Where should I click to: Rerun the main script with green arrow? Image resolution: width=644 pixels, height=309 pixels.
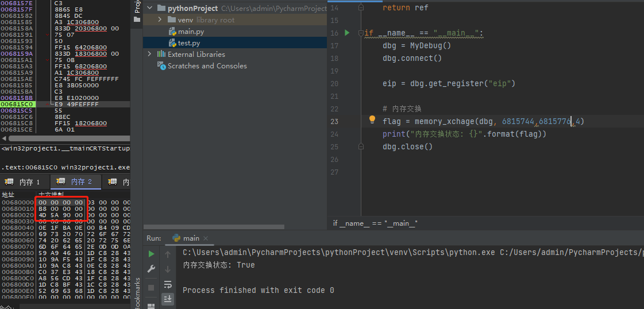(151, 254)
